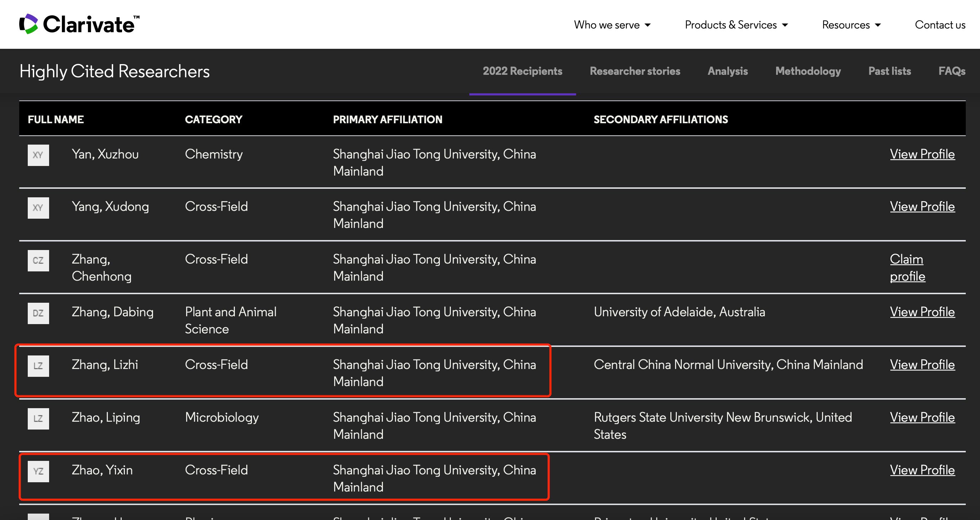This screenshot has height=520, width=980.
Task: Click the DZ avatar for Zhang, Dabing
Action: (38, 313)
